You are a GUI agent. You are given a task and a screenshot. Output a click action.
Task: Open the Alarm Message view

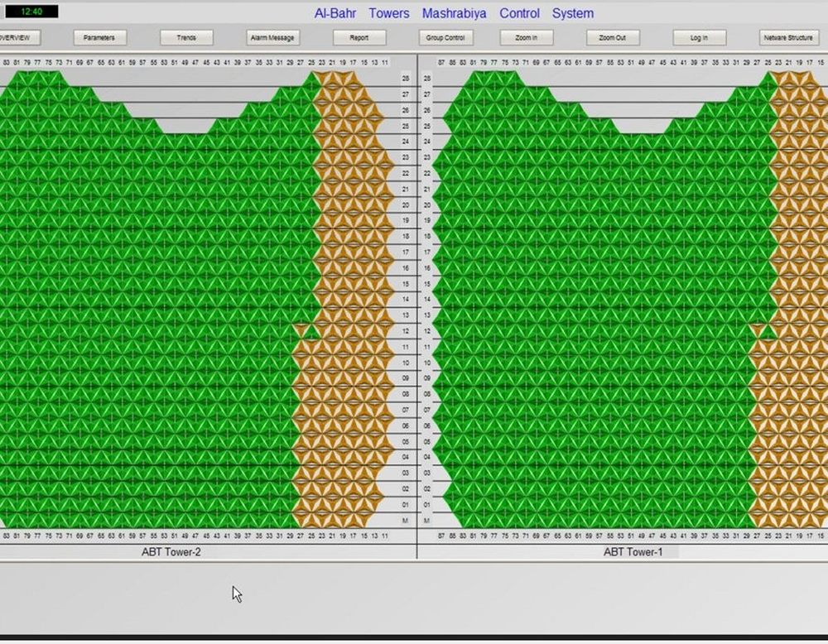pos(272,38)
